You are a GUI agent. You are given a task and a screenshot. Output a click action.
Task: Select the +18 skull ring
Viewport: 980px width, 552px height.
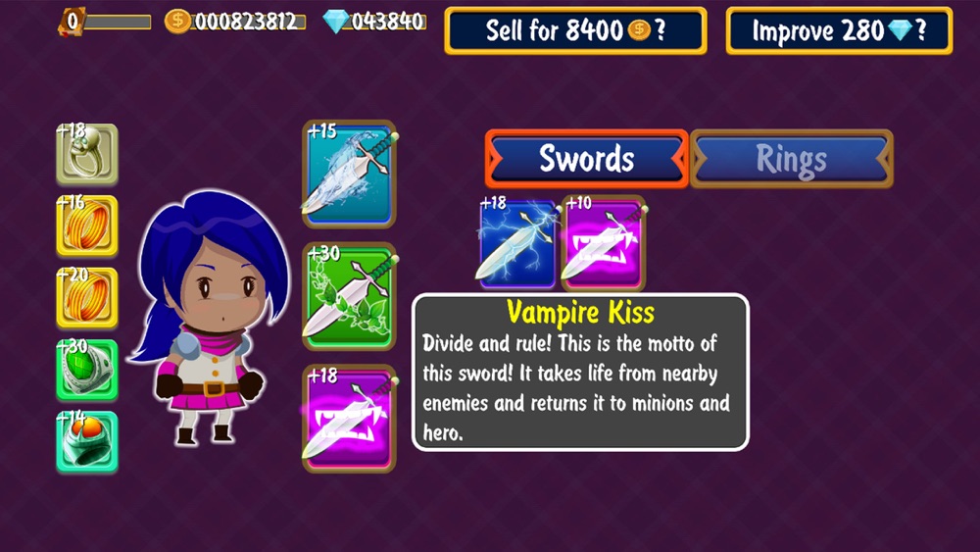(87, 154)
